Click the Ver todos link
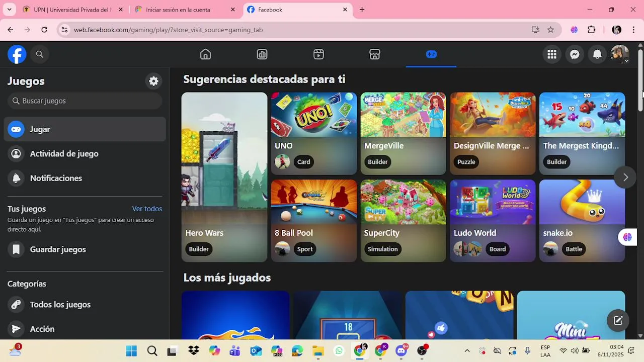Image resolution: width=644 pixels, height=362 pixels. click(147, 209)
